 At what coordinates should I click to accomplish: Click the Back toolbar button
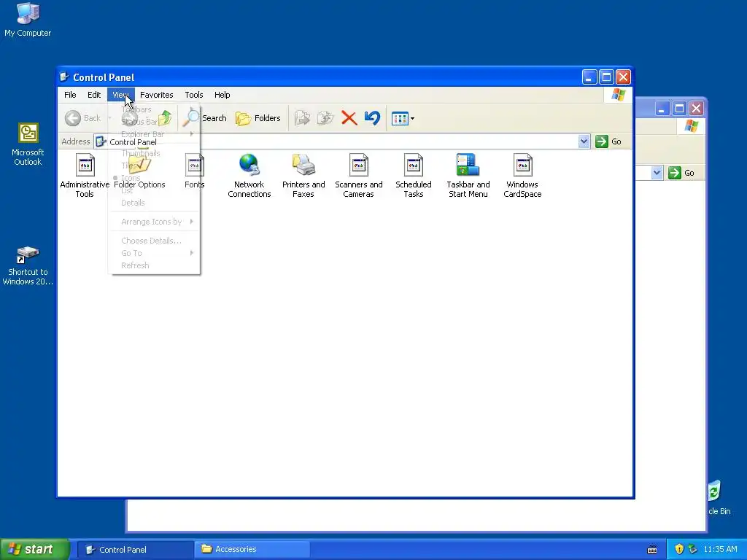coord(83,118)
